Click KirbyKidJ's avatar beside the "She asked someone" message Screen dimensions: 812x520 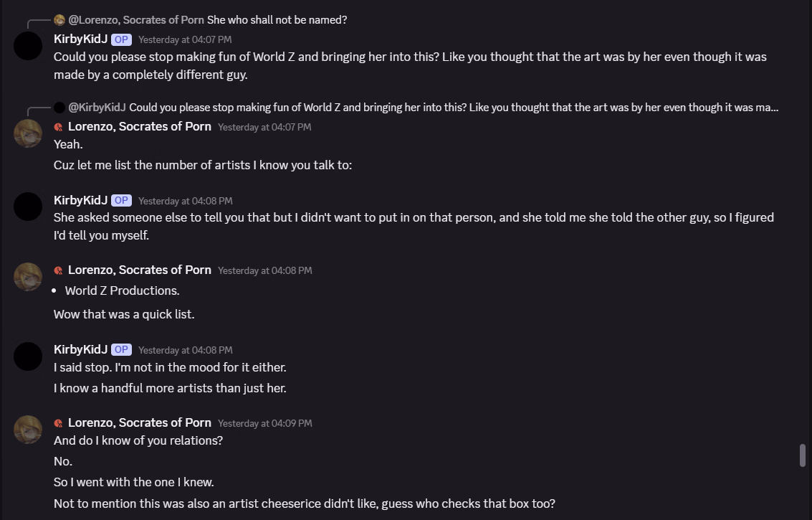pyautogui.click(x=28, y=207)
